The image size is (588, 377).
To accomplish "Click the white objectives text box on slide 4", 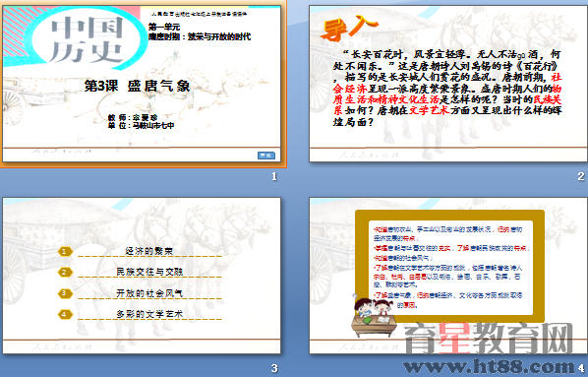I will (x=450, y=268).
